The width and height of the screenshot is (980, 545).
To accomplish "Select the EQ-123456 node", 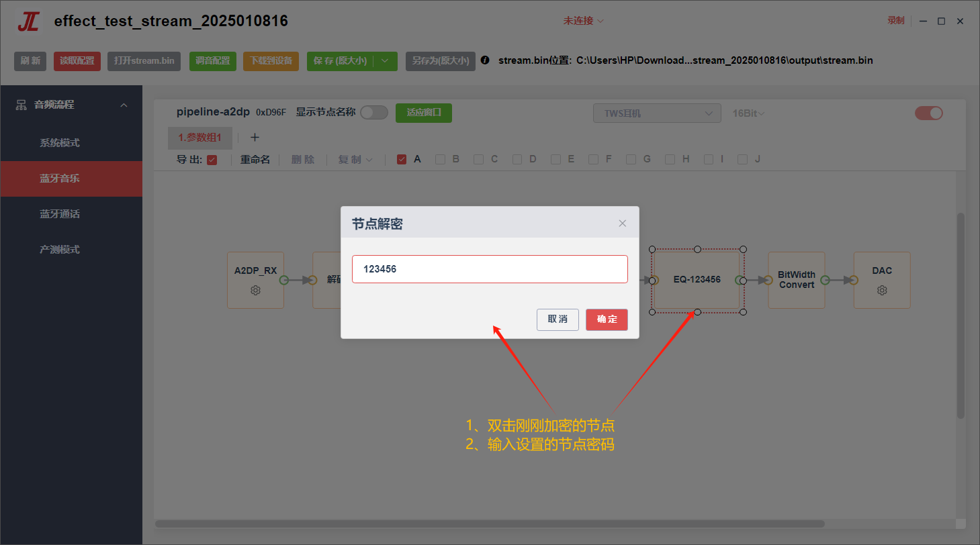I will coord(697,280).
